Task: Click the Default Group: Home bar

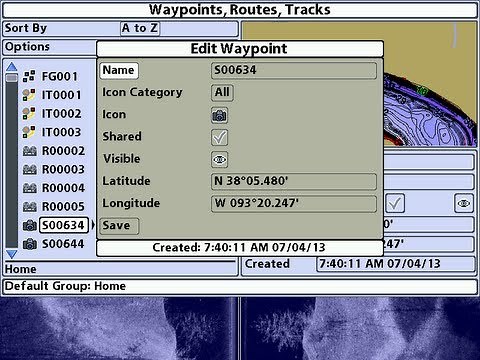Action: point(240,287)
